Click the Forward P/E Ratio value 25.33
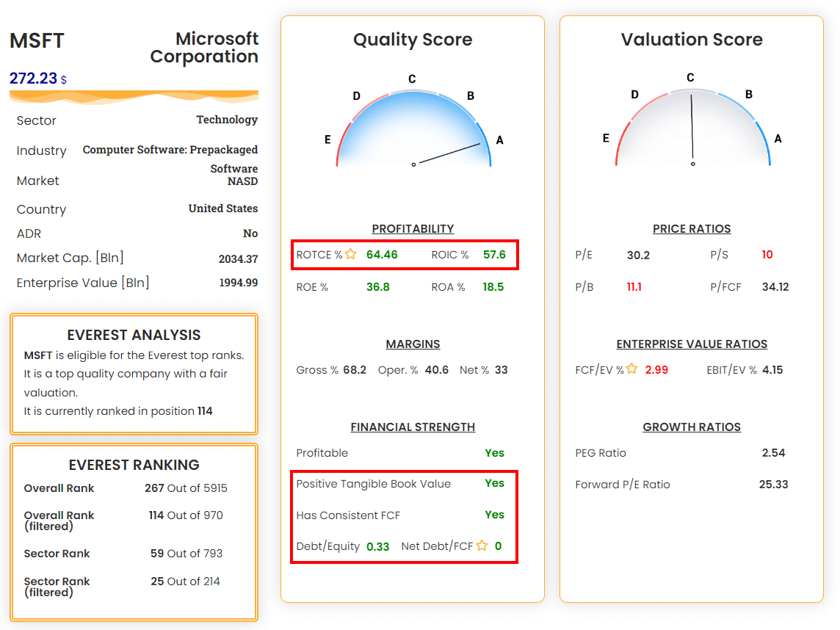This screenshot has height=630, width=840. coord(774,485)
